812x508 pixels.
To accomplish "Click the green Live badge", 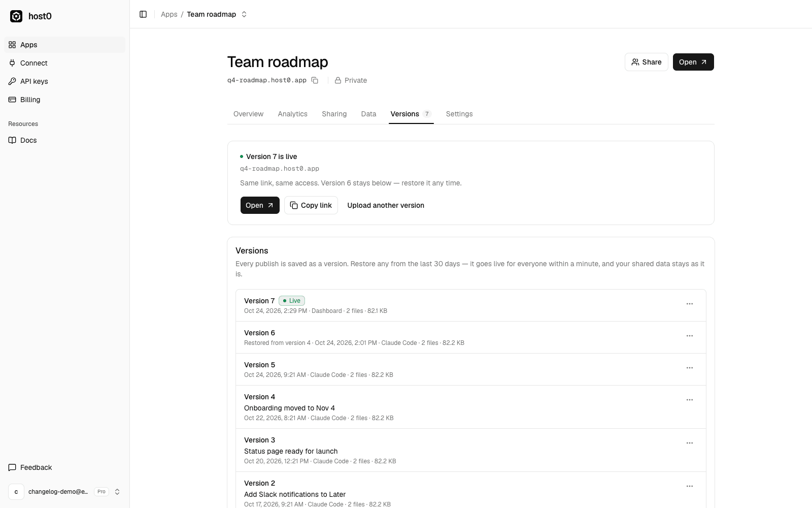I will (x=292, y=301).
